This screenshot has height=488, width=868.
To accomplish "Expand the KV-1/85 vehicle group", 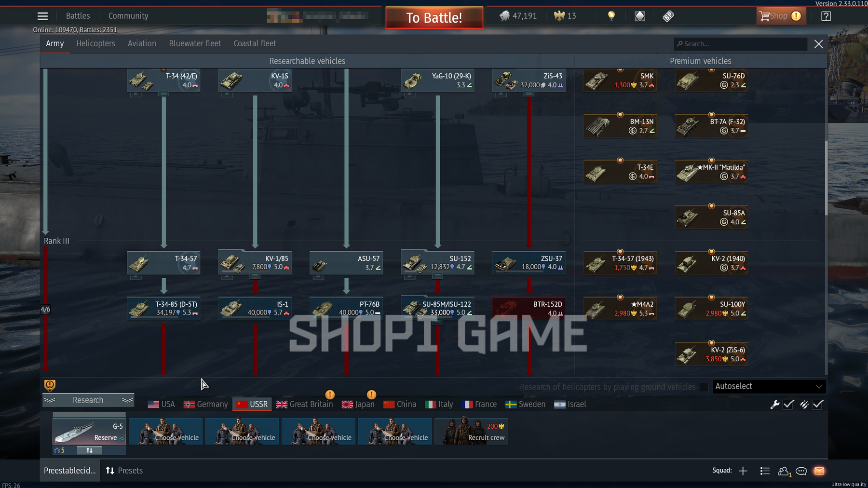I will click(255, 276).
